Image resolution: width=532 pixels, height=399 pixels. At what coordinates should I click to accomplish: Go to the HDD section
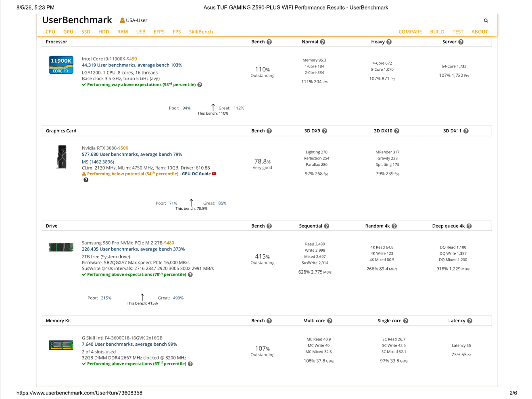click(104, 32)
